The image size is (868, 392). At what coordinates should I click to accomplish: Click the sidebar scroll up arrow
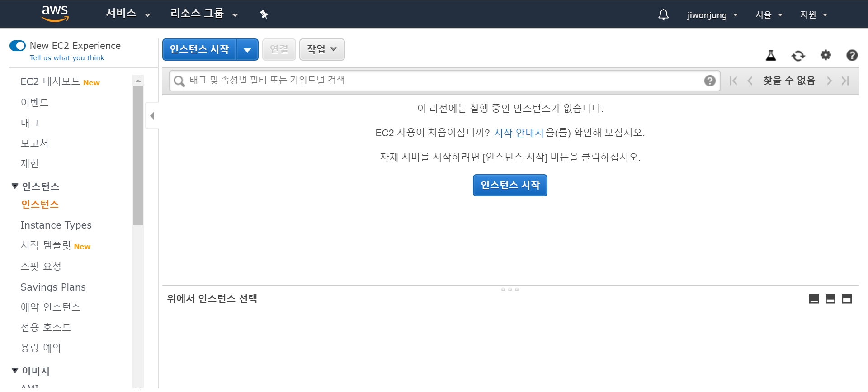coord(138,80)
